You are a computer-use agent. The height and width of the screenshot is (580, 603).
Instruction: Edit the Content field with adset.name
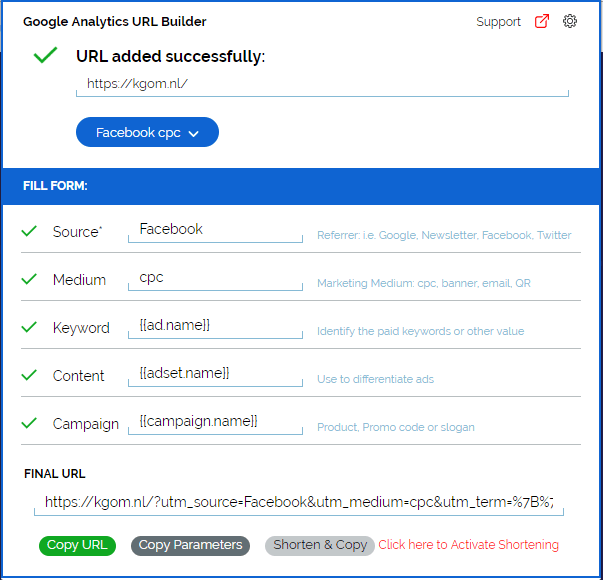pyautogui.click(x=215, y=374)
